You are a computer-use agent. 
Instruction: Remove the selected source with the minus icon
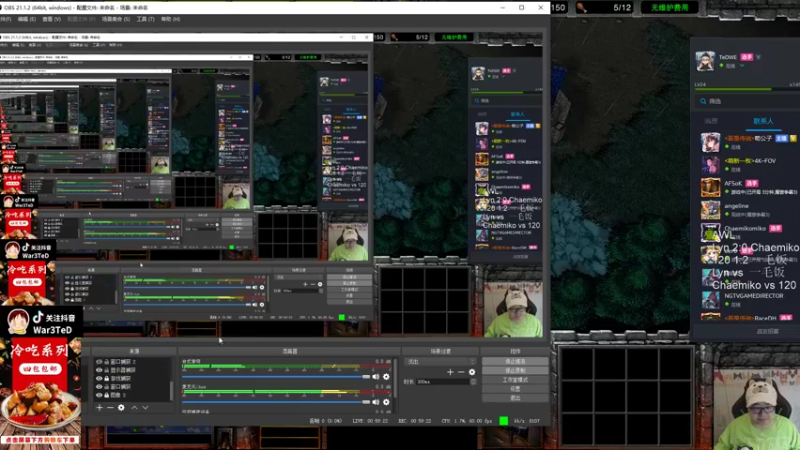click(x=110, y=408)
